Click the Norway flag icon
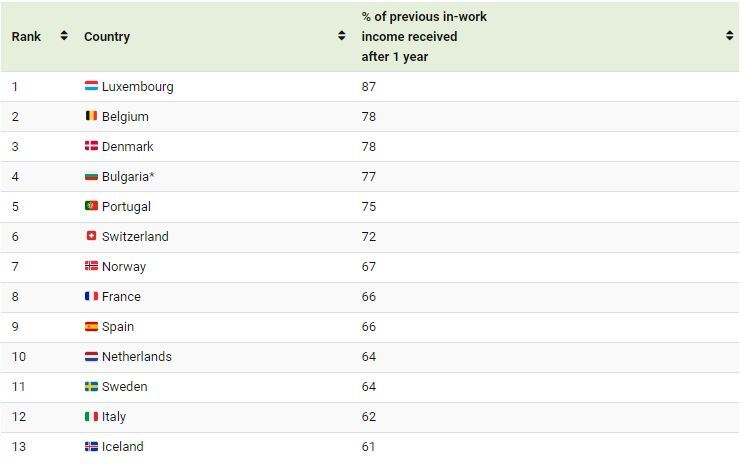741x468 pixels. click(91, 266)
